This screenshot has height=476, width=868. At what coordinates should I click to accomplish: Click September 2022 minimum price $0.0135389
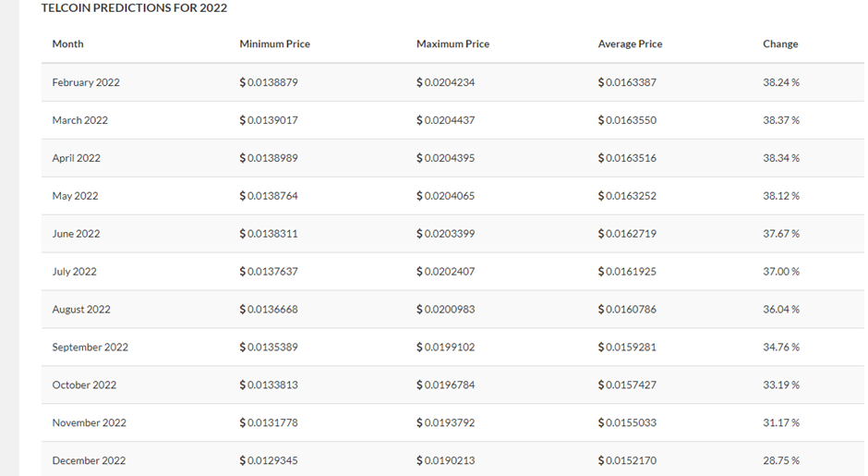coord(269,347)
